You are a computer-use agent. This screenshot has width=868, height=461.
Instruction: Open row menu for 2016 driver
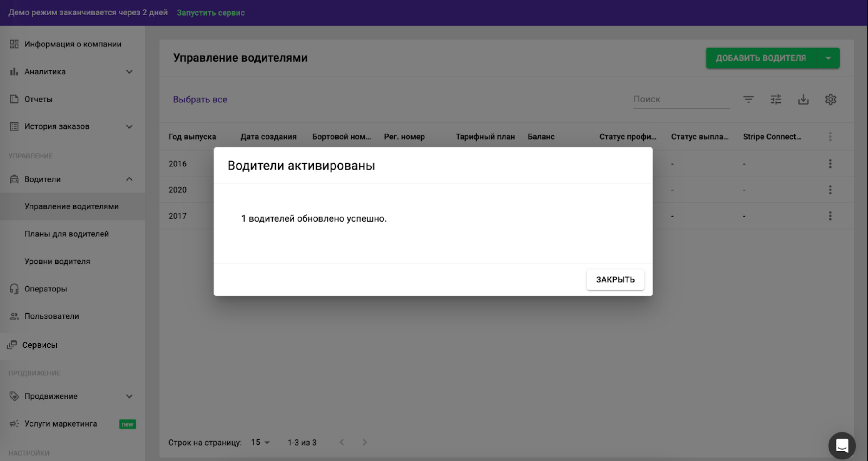tap(830, 164)
